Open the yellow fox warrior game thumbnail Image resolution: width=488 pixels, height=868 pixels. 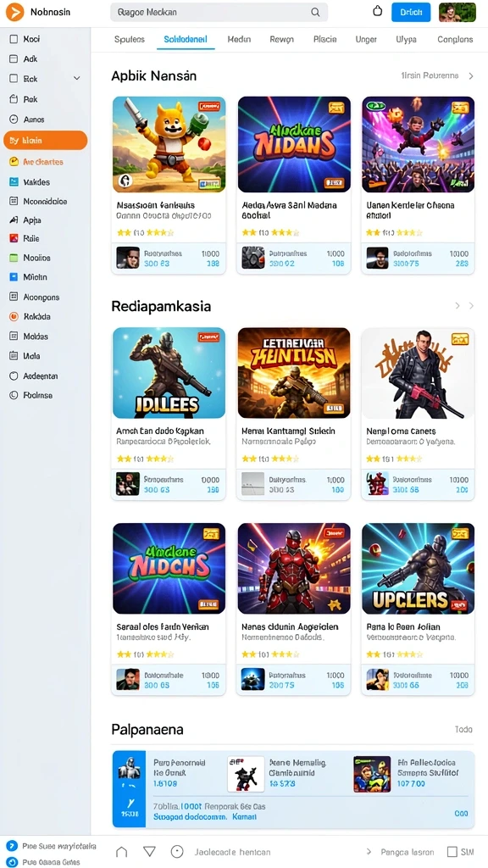169,144
